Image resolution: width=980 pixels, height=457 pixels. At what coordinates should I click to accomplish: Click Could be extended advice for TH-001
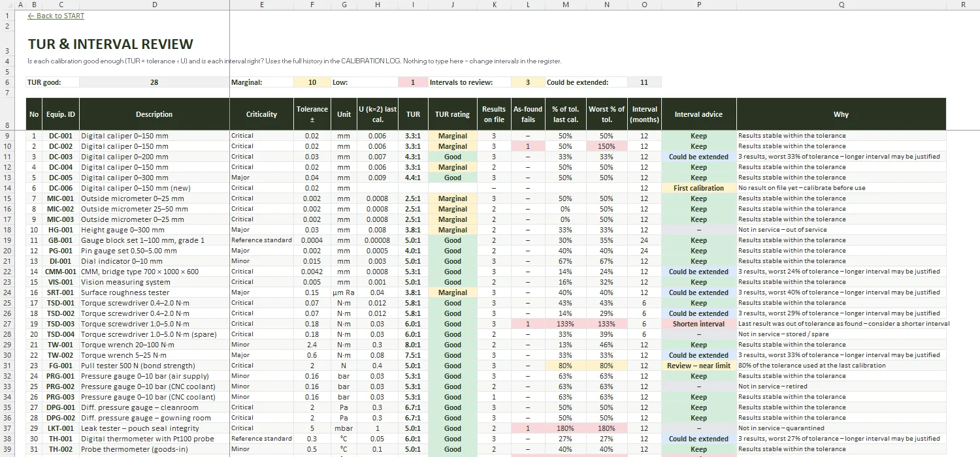pos(698,439)
